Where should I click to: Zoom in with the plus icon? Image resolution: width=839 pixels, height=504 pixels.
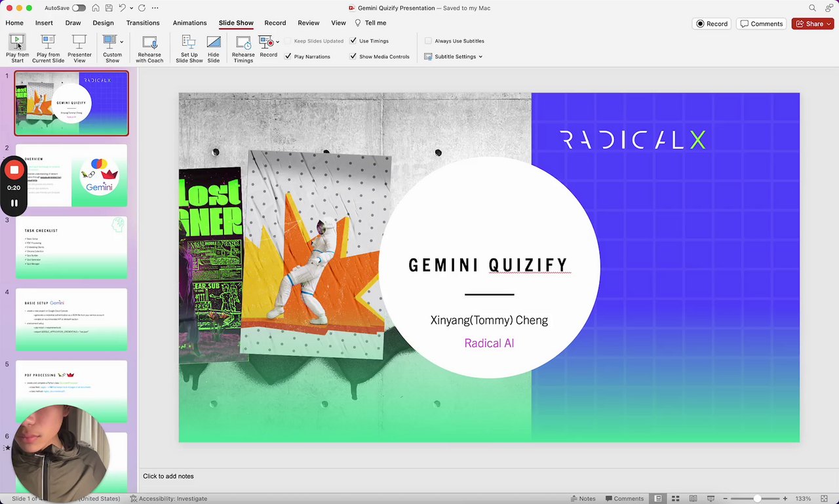[x=785, y=499]
